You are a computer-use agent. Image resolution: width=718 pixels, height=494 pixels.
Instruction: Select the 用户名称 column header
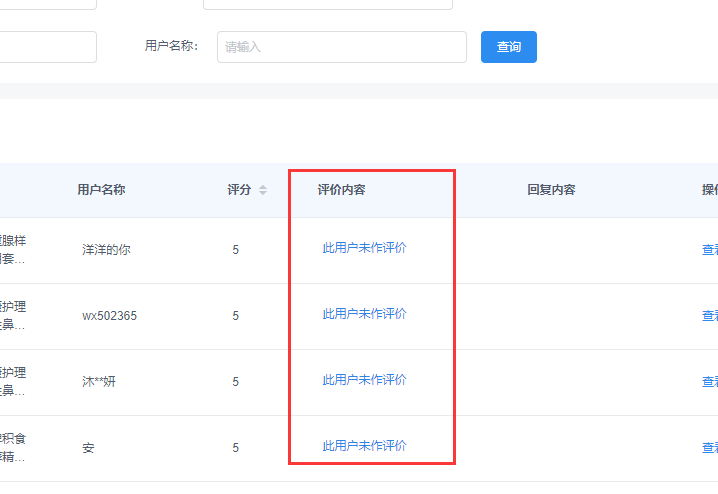pos(101,190)
